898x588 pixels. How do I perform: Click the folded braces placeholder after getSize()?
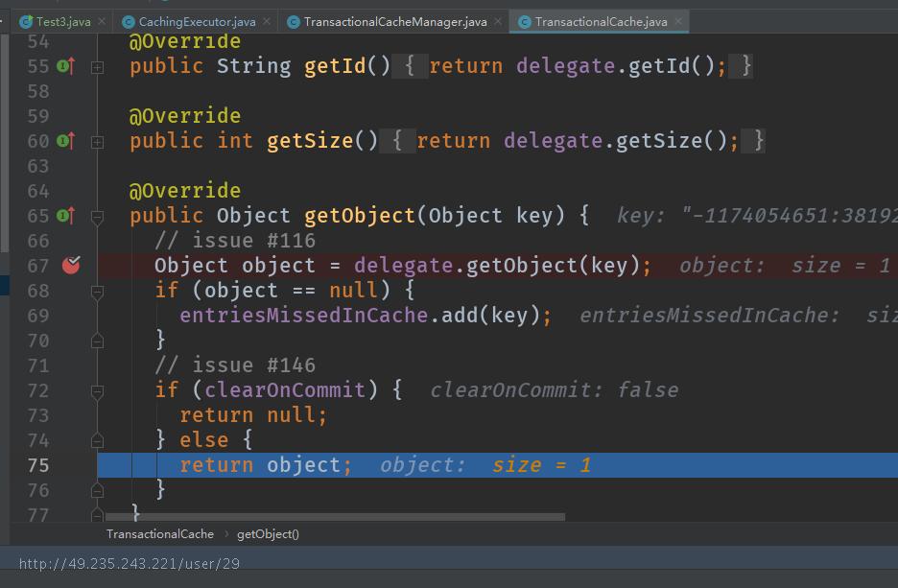point(397,140)
